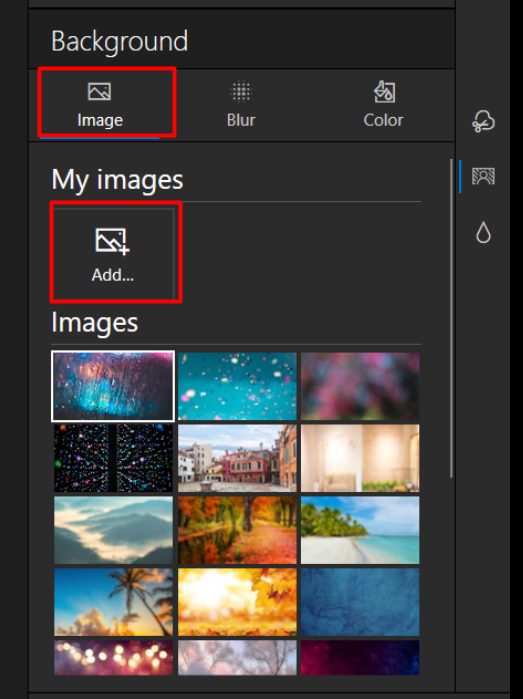The image size is (523, 699).
Task: Pick the autumn forest path thumbnail
Action: [237, 530]
